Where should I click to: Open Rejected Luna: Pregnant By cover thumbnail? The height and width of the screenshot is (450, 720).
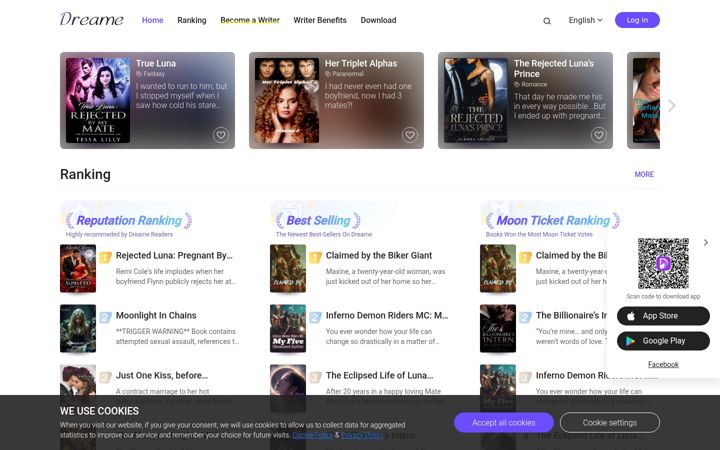click(78, 268)
